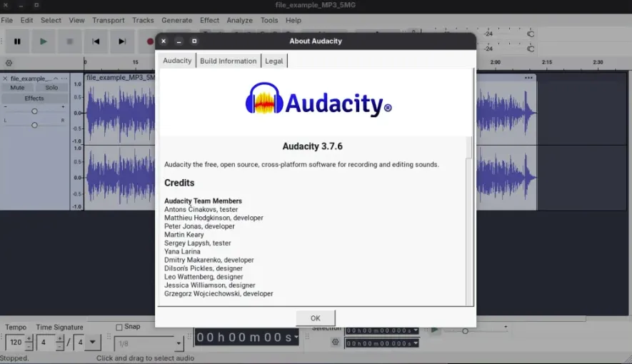Skip to end of the project
The height and width of the screenshot is (364, 632).
pos(121,41)
